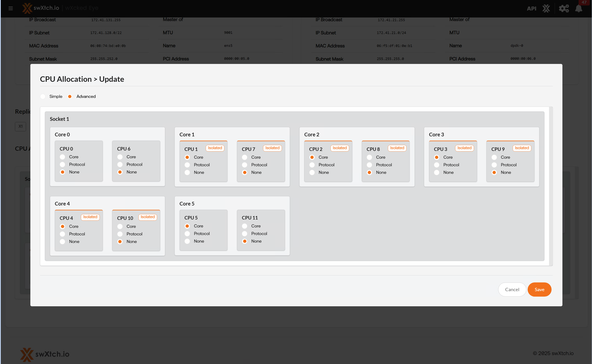Save the CPU allocation changes
This screenshot has height=364, width=592.
(539, 290)
